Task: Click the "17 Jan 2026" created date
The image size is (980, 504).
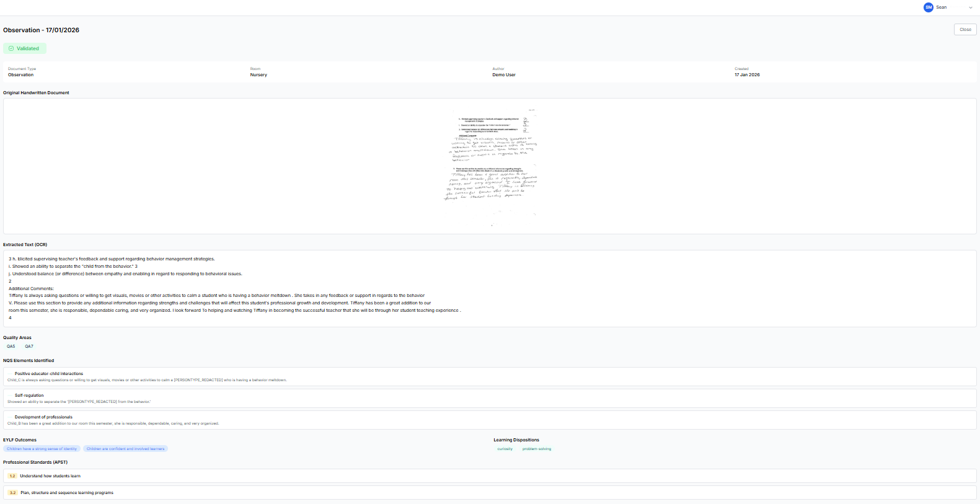Action: (747, 75)
